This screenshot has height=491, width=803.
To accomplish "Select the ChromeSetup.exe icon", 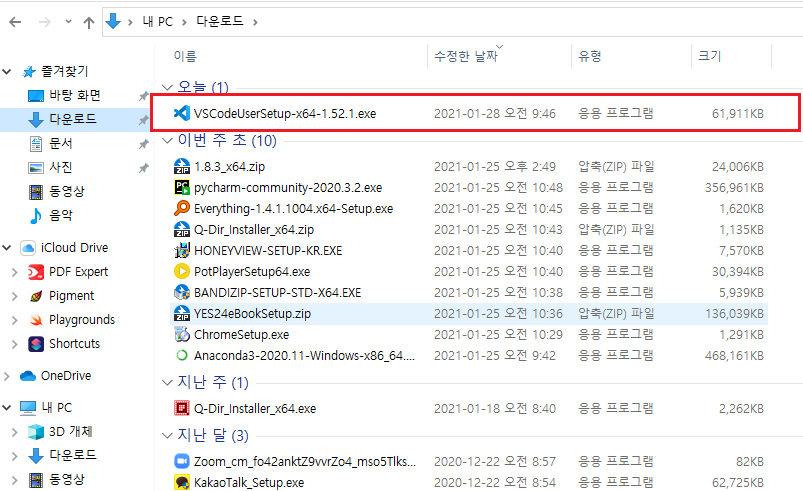I will [182, 334].
